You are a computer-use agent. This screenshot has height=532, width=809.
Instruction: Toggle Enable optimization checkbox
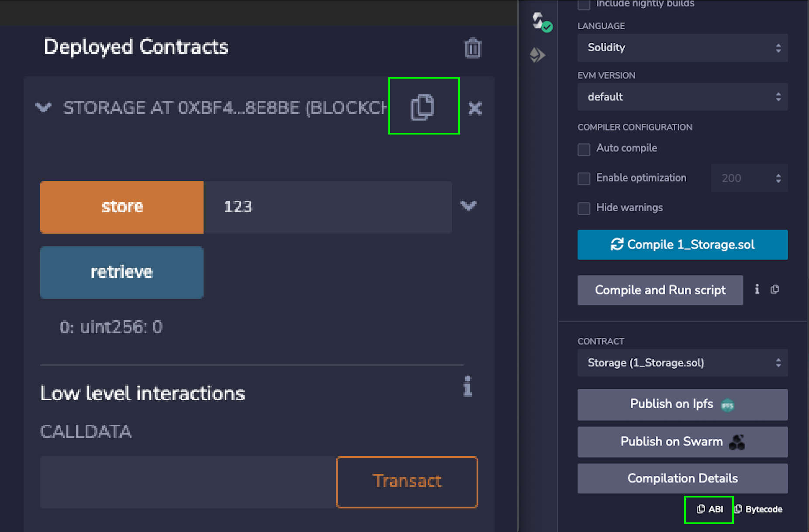[584, 179]
